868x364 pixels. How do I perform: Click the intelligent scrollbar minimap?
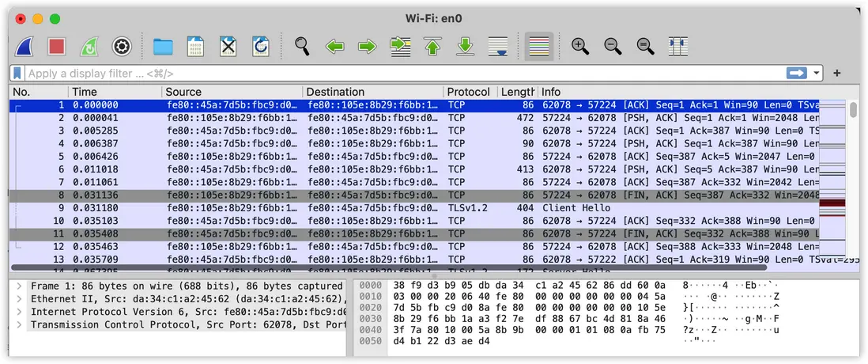[832, 178]
